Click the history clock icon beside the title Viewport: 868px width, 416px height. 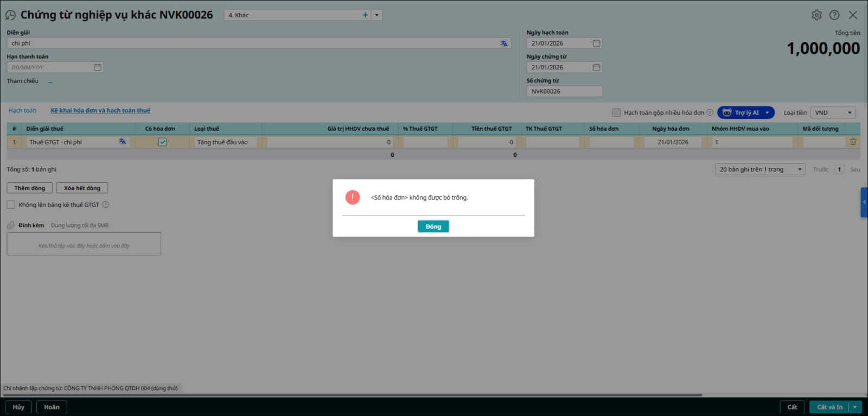(x=10, y=15)
